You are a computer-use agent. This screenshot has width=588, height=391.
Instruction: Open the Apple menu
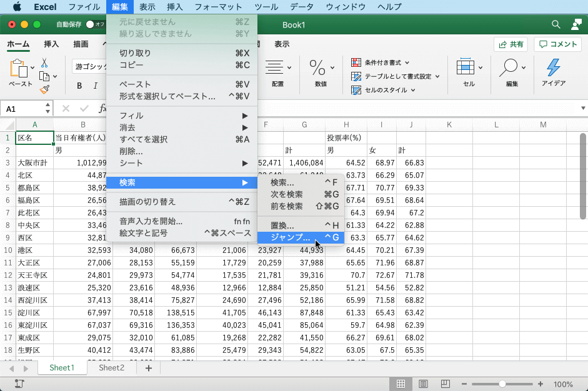pos(17,7)
